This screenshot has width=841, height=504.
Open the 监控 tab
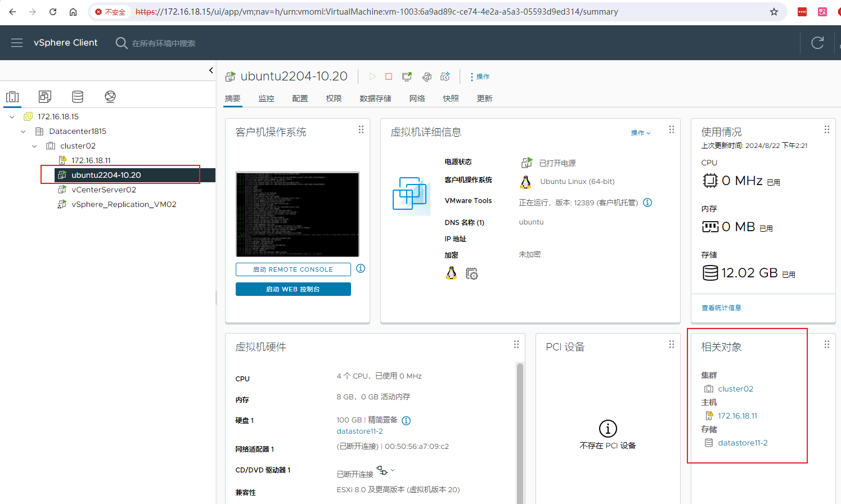267,98
